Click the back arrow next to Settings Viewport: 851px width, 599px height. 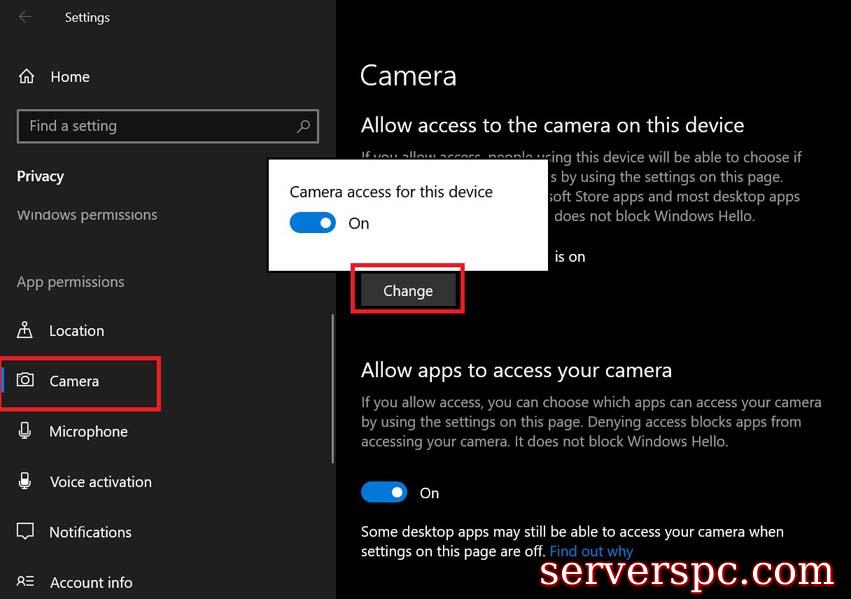[25, 17]
